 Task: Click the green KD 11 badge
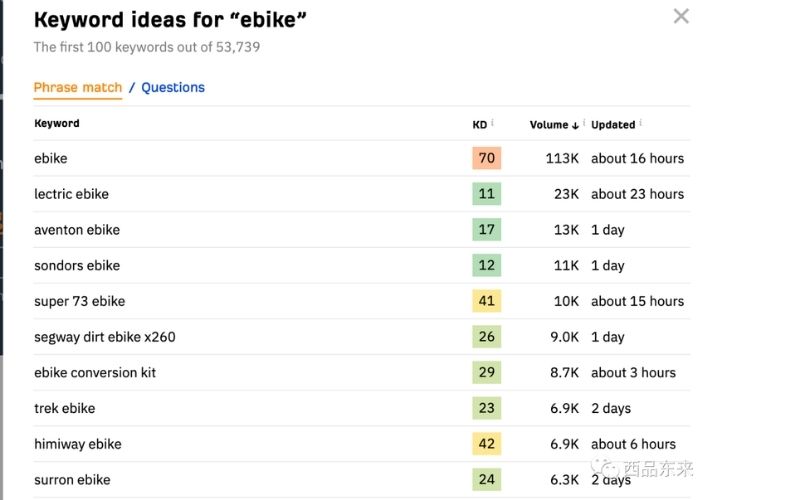487,194
